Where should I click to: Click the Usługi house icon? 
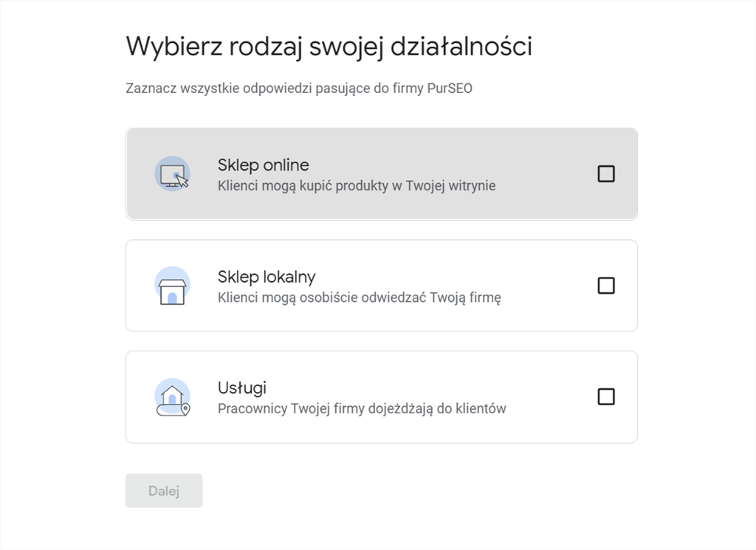point(172,397)
